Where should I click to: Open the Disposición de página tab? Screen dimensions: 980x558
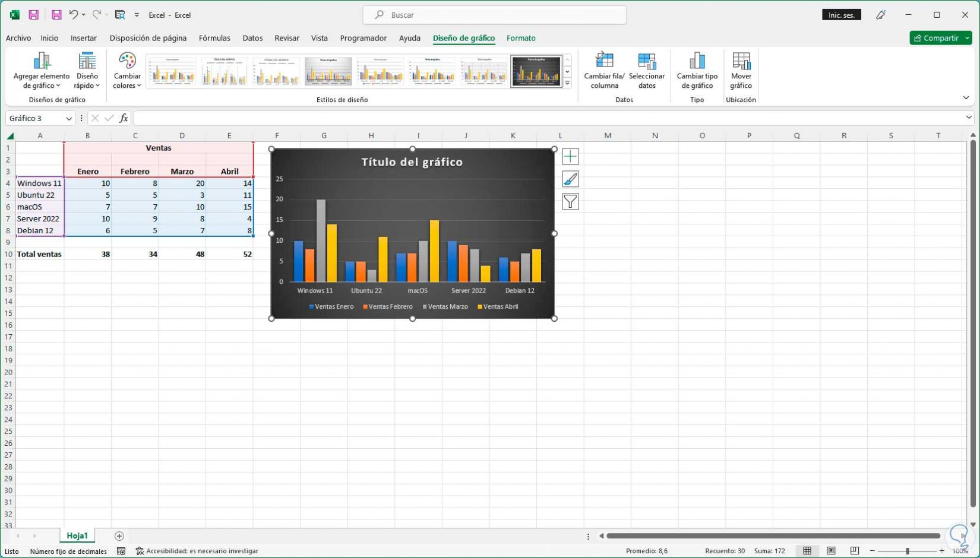(x=148, y=38)
